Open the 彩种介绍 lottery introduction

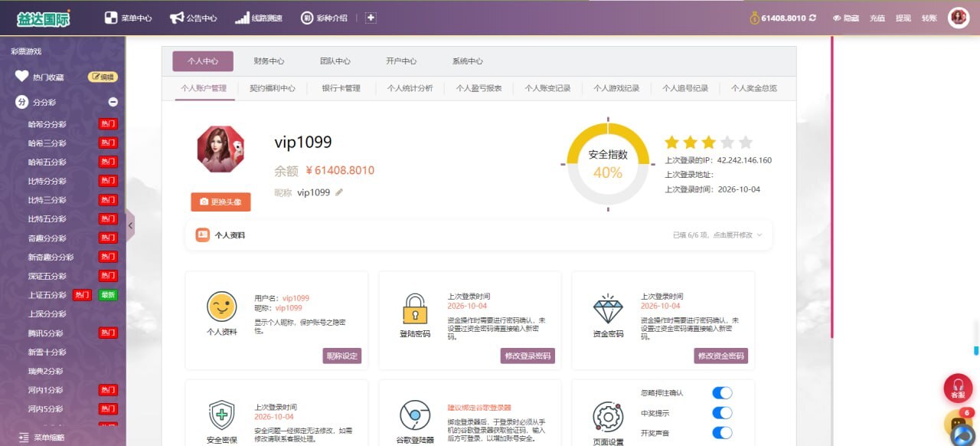(x=324, y=18)
